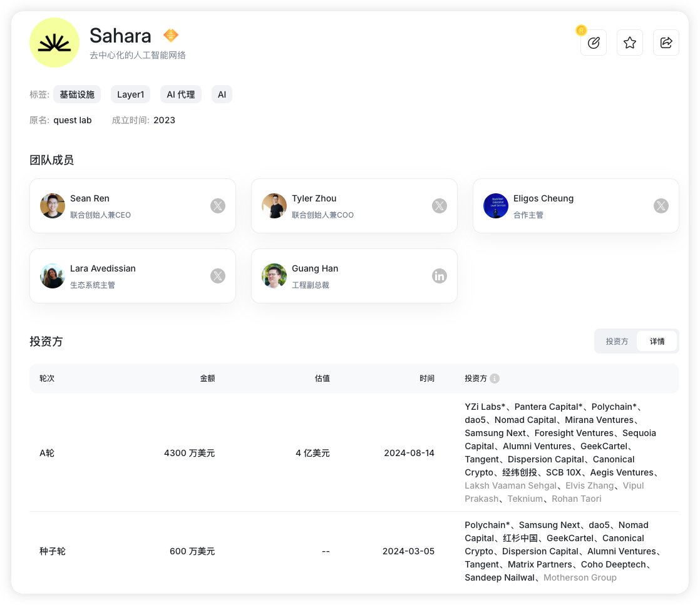Open Sean Ren's X profile icon
The height and width of the screenshot is (605, 700).
(x=218, y=206)
